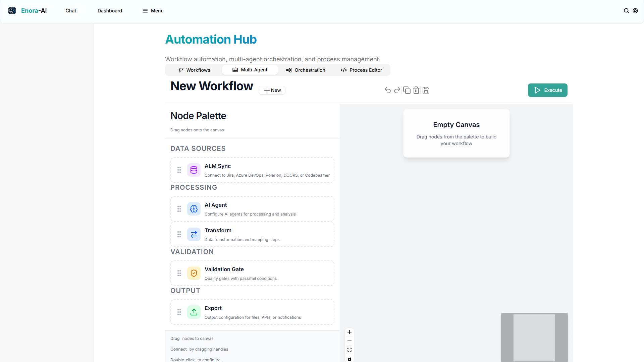Open search from the top bar
The height and width of the screenshot is (362, 644).
[x=627, y=10]
